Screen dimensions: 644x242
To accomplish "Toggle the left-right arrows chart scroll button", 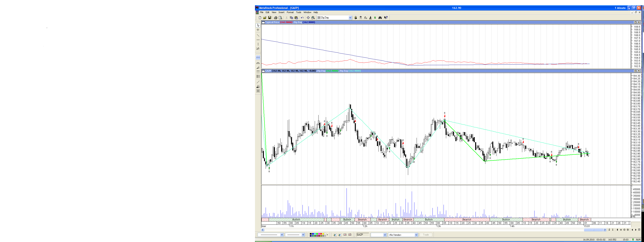I will (258, 57).
